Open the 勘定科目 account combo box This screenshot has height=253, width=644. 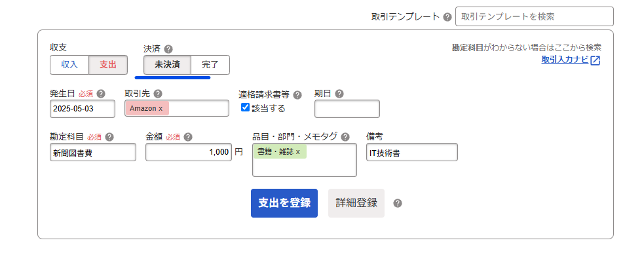(x=93, y=152)
